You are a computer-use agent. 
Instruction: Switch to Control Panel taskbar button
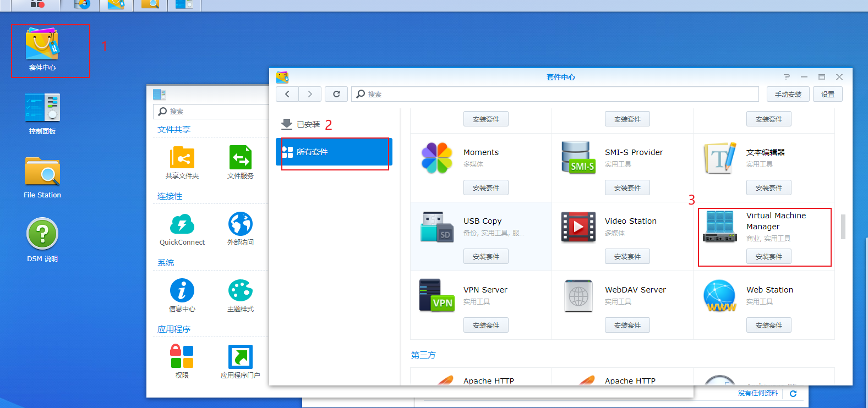point(184,4)
